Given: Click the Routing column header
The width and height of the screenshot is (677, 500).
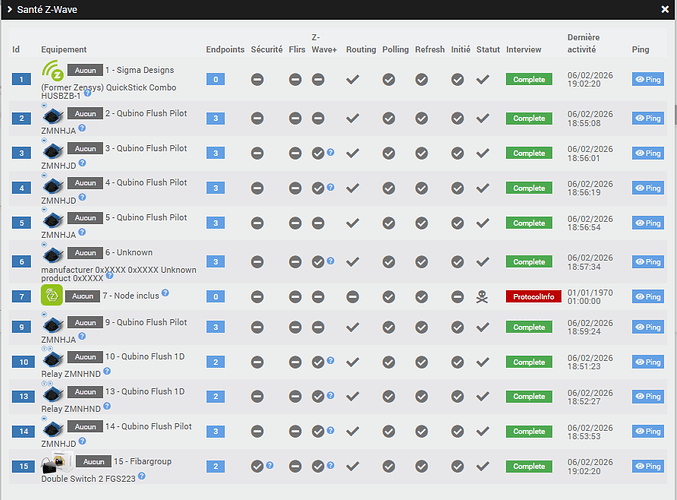Looking at the screenshot, I should pyautogui.click(x=361, y=50).
